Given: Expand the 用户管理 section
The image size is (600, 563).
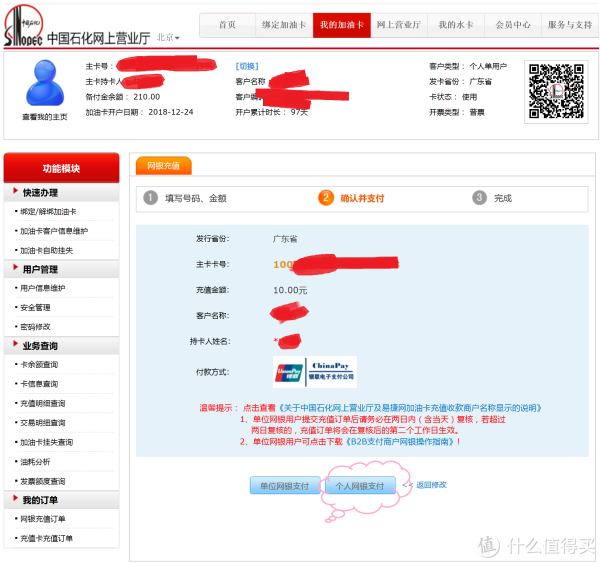Looking at the screenshot, I should pos(61,269).
